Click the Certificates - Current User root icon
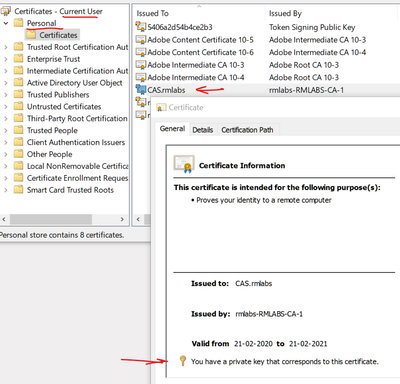400x384 pixels. point(6,11)
